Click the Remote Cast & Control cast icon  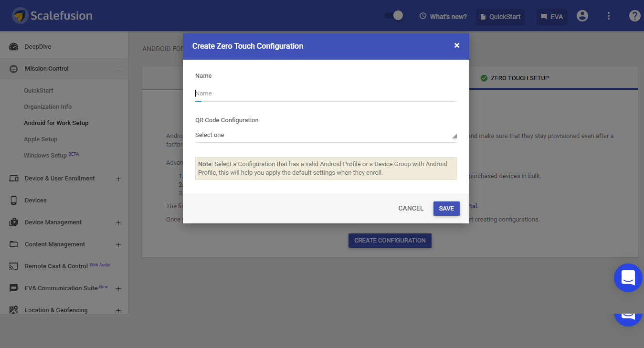(x=13, y=266)
